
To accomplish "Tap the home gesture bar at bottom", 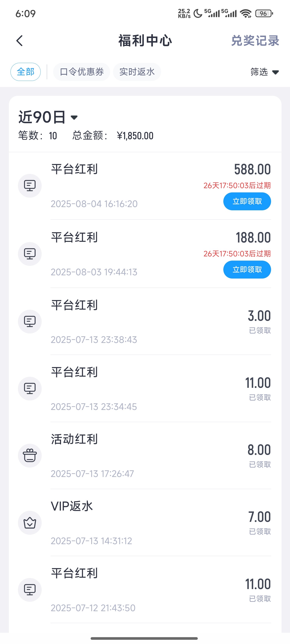I will click(144, 638).
